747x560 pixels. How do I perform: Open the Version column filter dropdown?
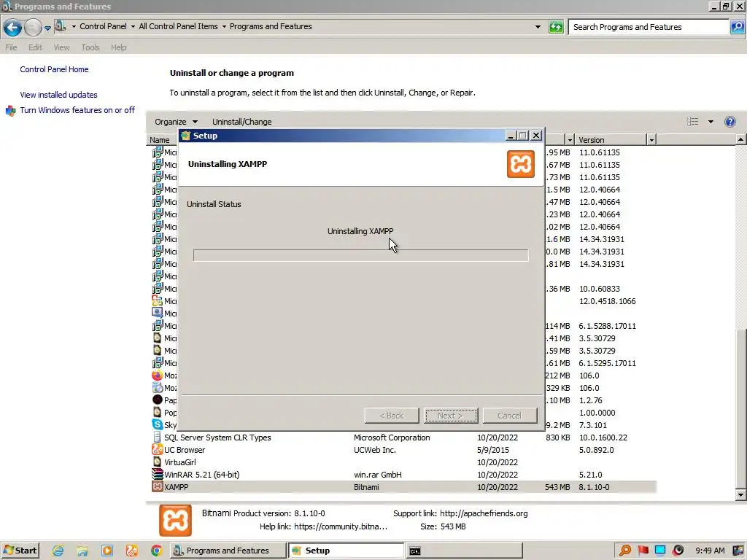(651, 140)
